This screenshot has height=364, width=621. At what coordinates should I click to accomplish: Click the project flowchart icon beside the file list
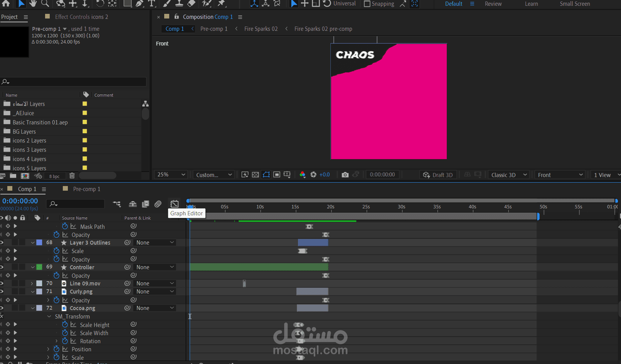click(x=145, y=104)
